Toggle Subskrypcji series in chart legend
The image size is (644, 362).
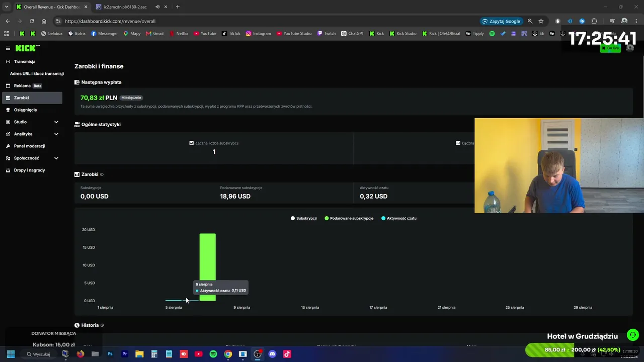click(x=304, y=218)
